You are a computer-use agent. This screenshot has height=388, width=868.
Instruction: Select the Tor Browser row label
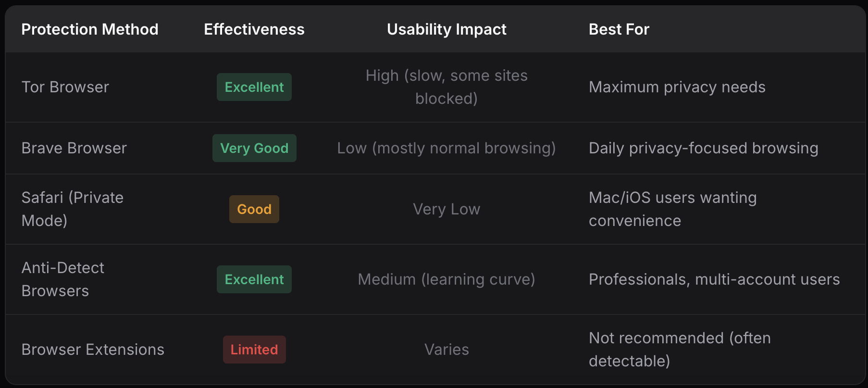[65, 87]
